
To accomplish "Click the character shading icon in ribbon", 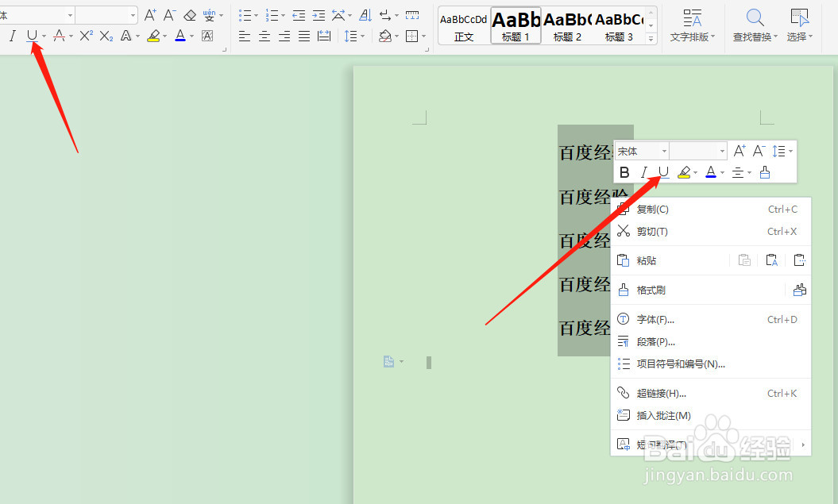I will tap(207, 37).
